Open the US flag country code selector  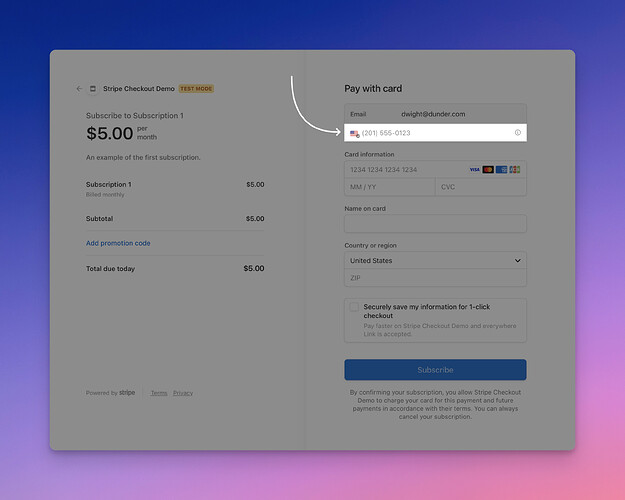354,133
